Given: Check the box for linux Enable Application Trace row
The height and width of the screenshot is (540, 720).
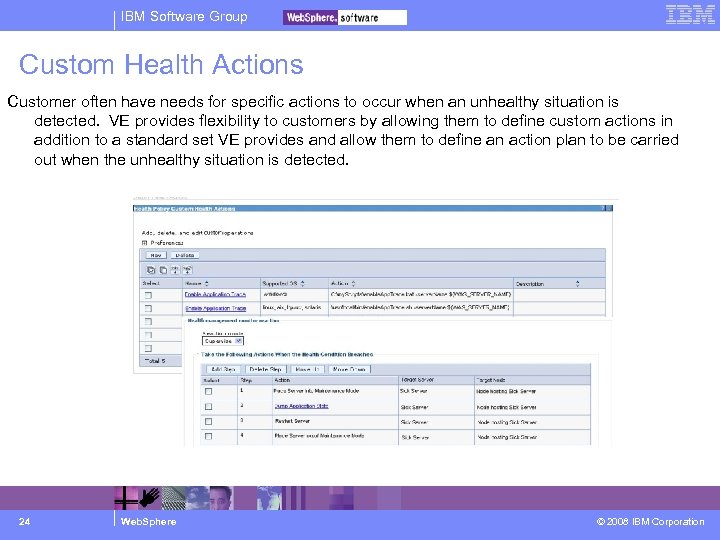Looking at the screenshot, I should tap(148, 308).
